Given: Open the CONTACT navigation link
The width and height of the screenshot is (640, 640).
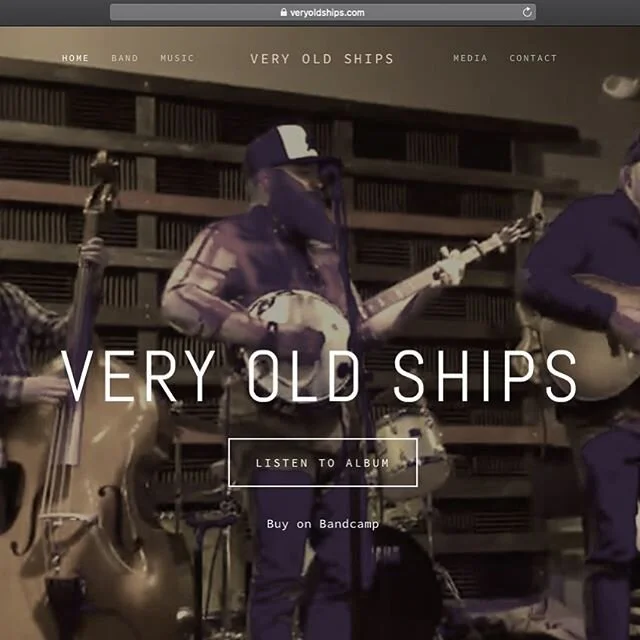Looking at the screenshot, I should [533, 58].
